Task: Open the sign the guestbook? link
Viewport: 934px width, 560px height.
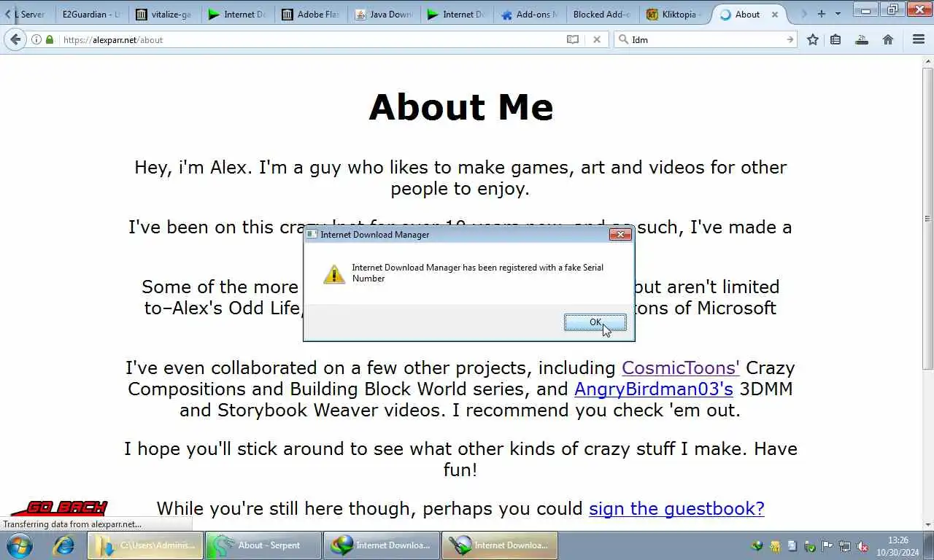Action: (x=676, y=508)
